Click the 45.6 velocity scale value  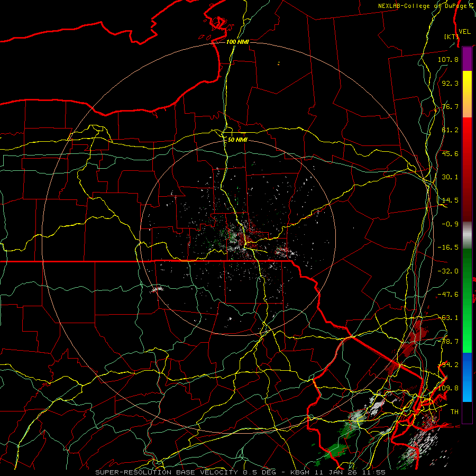[x=450, y=153]
